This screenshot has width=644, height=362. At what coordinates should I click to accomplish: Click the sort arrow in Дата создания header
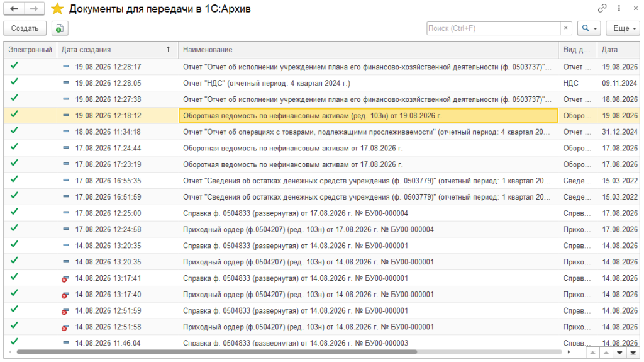click(168, 49)
